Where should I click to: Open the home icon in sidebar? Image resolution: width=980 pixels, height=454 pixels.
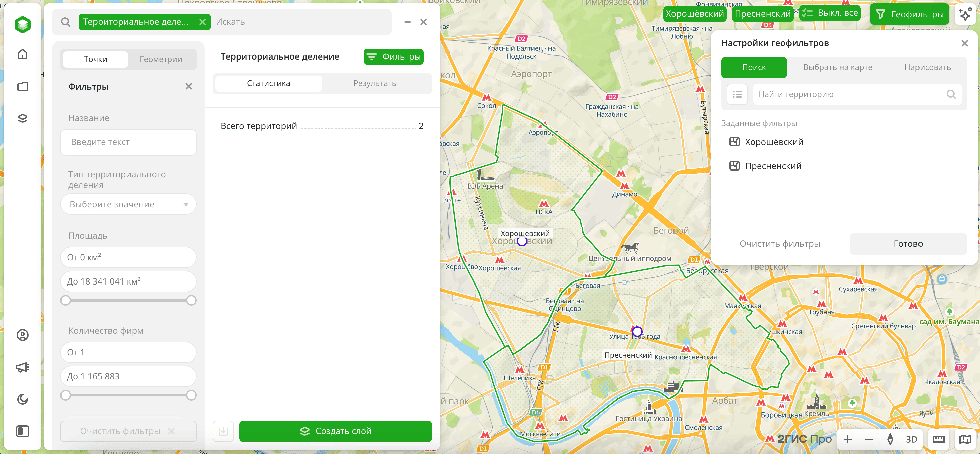click(x=23, y=54)
